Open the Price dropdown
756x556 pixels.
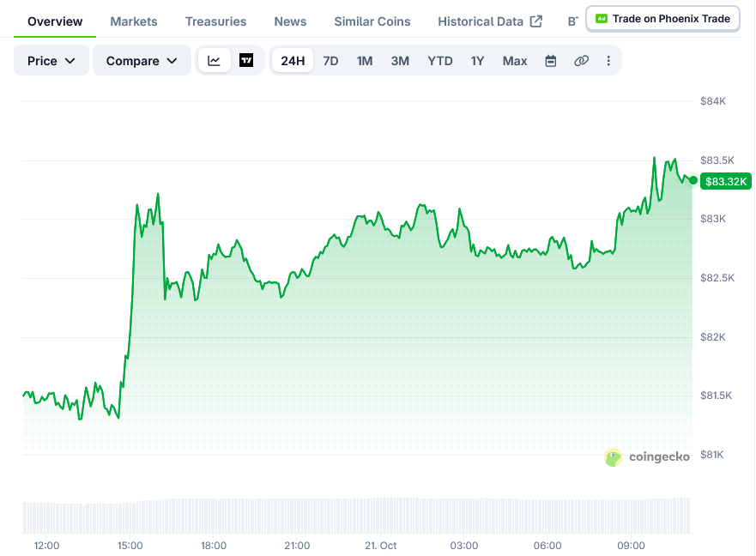51,61
